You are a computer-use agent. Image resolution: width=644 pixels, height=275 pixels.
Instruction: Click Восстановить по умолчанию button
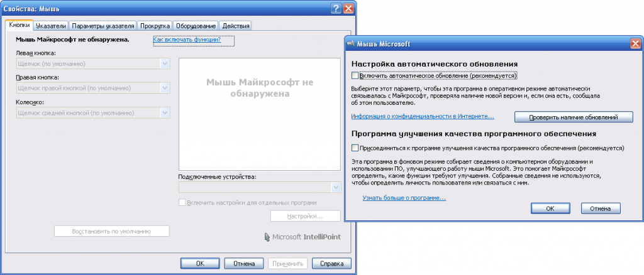coord(112,231)
